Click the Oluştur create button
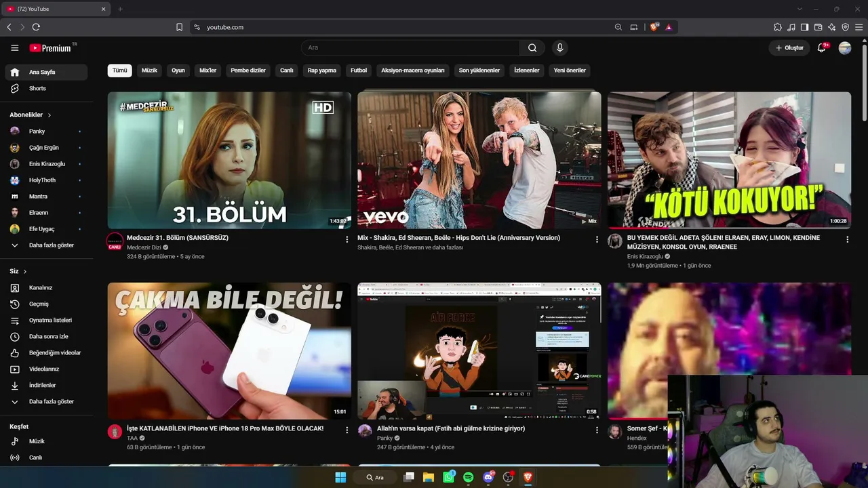 (x=789, y=47)
